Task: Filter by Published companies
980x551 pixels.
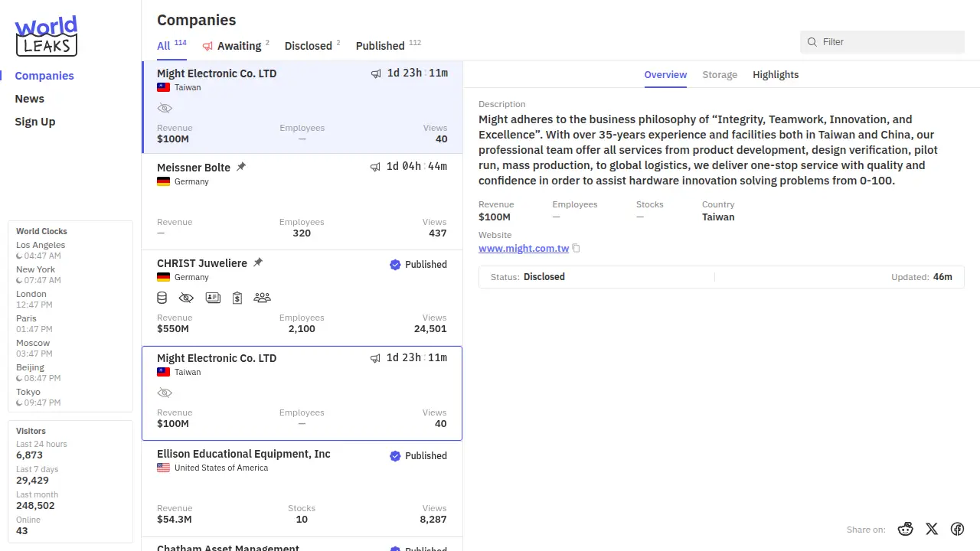Action: [x=381, y=46]
